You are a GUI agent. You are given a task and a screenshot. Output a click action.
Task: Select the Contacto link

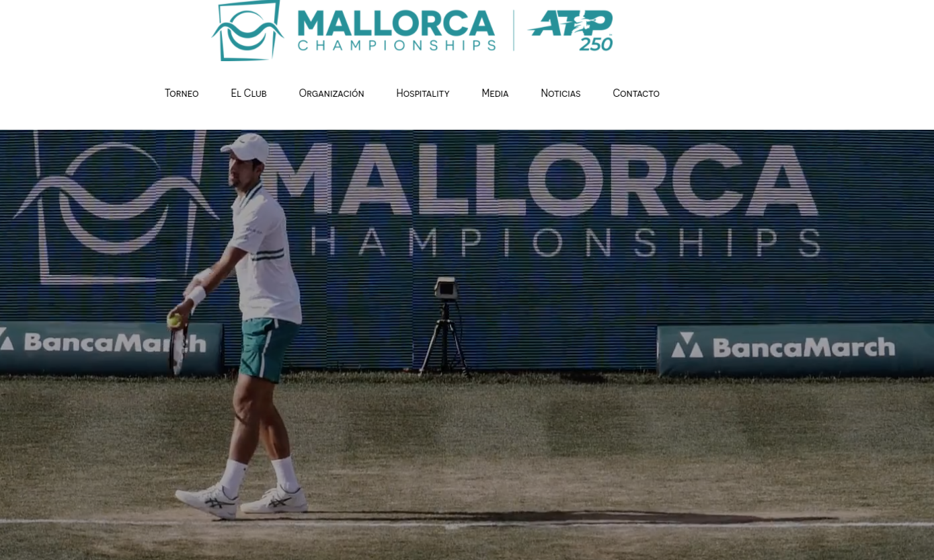tap(636, 93)
